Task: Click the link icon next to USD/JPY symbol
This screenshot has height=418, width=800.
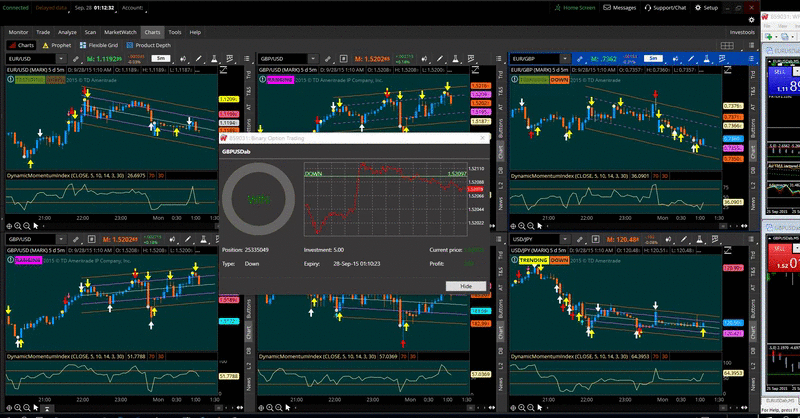Action: click(580, 239)
